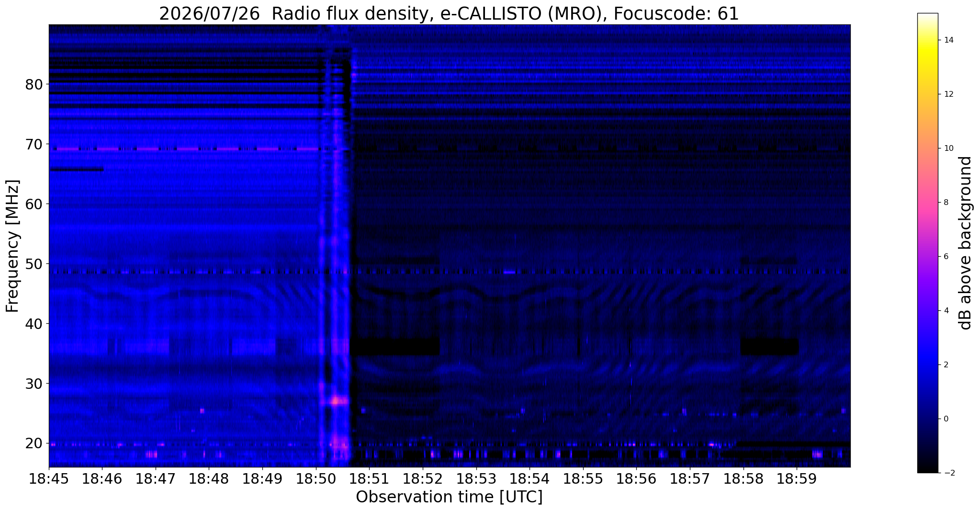Click the 50 MHz frequency tick label
Viewport: 980px width, 511px height.
34,264
